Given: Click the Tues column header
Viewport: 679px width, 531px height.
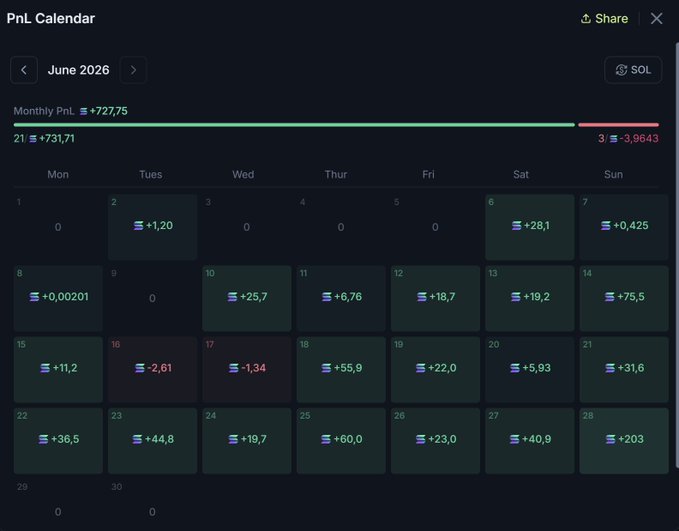Looking at the screenshot, I should click(x=151, y=175).
